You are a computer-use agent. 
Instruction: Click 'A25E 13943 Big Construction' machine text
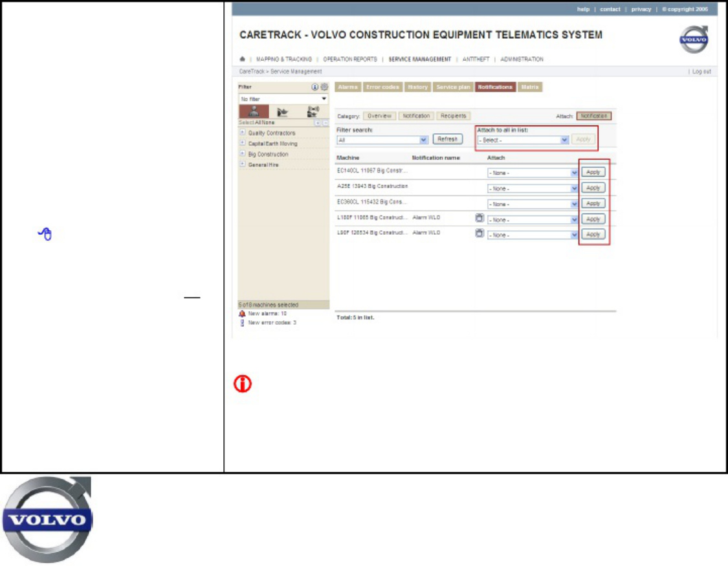coord(372,186)
